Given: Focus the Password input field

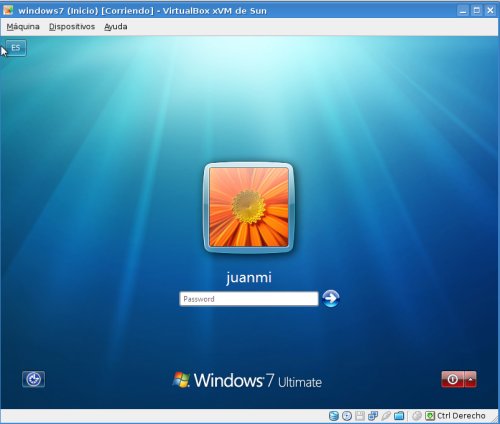Looking at the screenshot, I should [x=249, y=299].
